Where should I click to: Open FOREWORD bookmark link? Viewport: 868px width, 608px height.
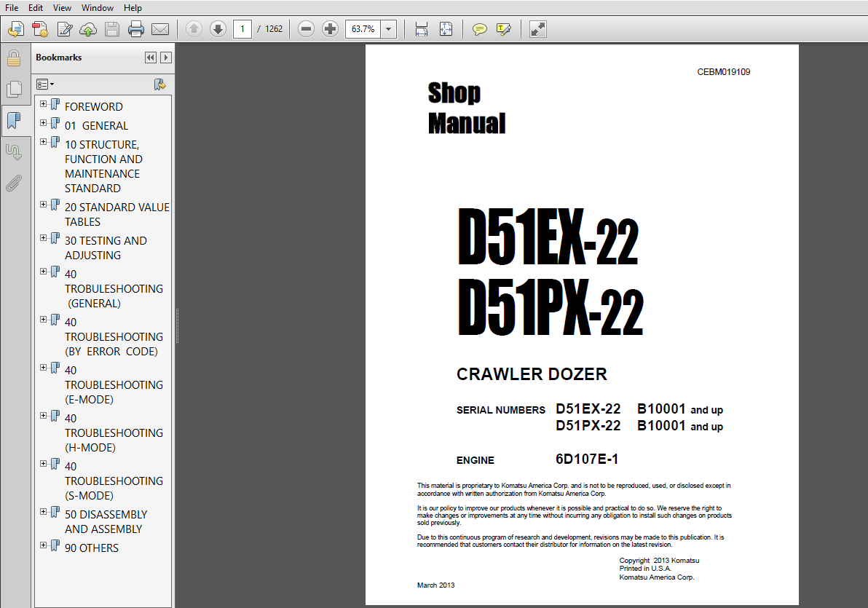click(x=93, y=106)
